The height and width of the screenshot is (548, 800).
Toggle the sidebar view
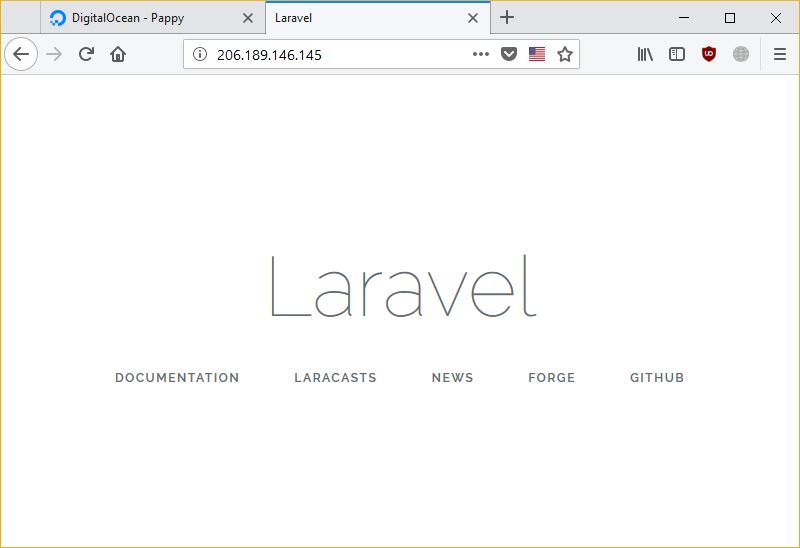677,54
